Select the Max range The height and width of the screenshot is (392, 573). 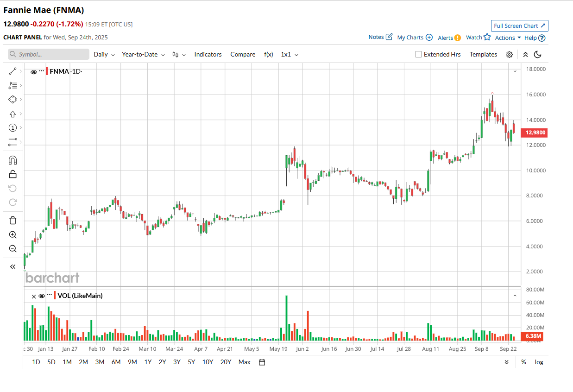[244, 362]
